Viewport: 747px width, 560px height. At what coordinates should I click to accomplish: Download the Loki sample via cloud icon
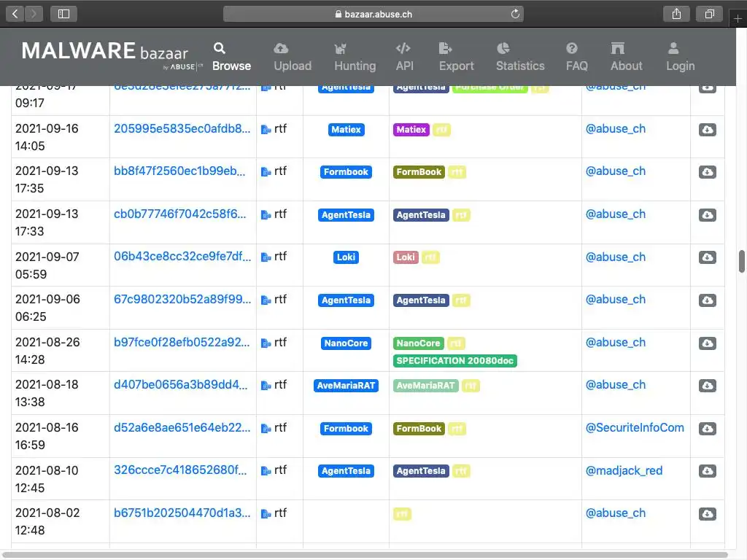click(x=707, y=257)
